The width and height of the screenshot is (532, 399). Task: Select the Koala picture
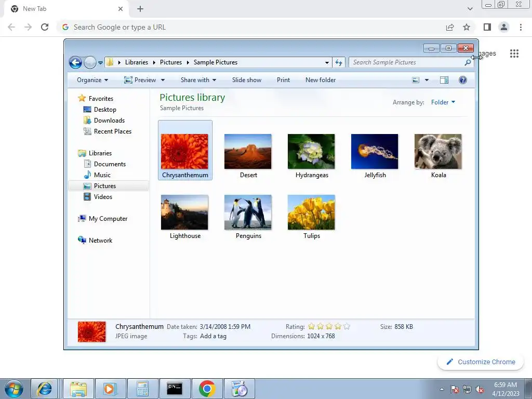[x=438, y=151]
